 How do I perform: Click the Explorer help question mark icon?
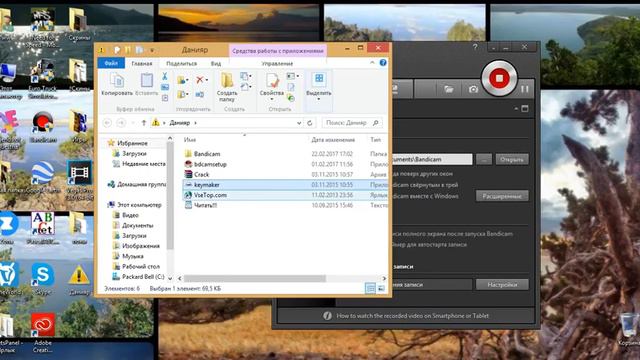pos(383,62)
